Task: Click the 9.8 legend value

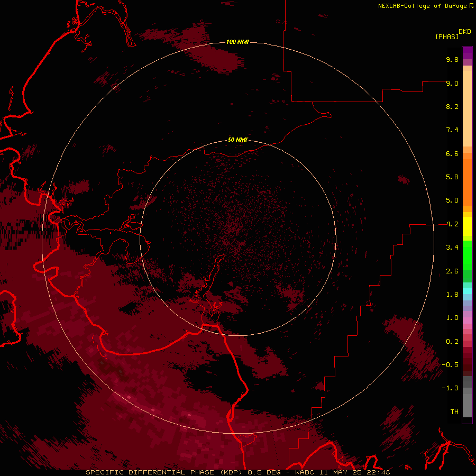Action: (452, 59)
